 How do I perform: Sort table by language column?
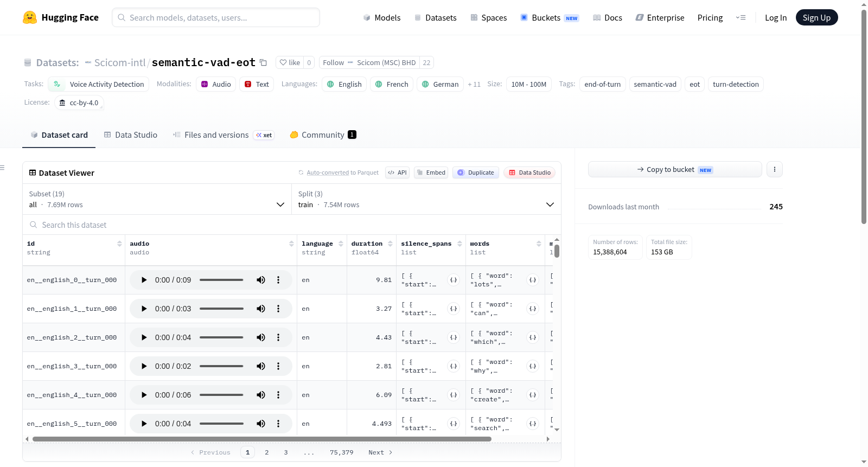[341, 244]
